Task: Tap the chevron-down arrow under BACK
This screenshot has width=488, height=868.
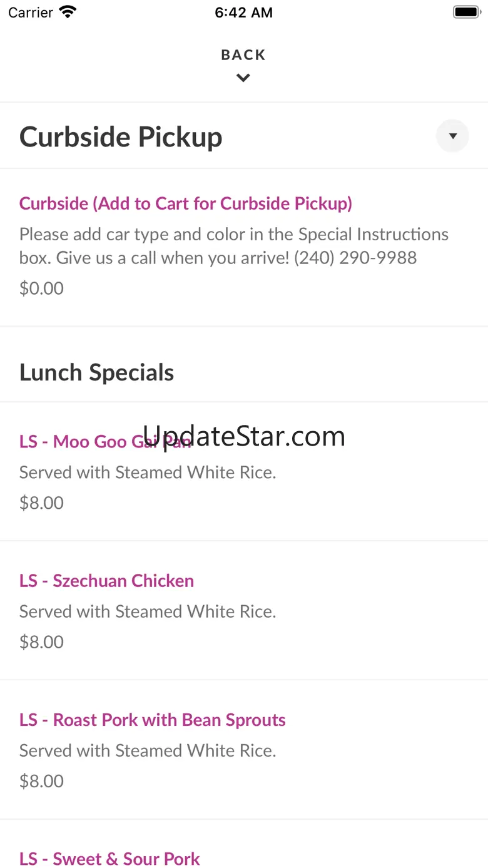Action: (243, 78)
